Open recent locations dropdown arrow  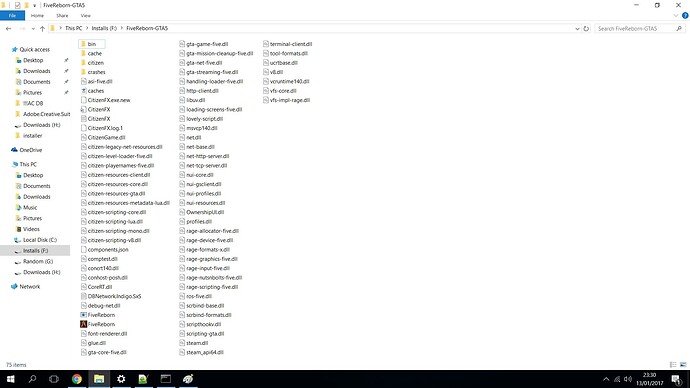coord(33,29)
